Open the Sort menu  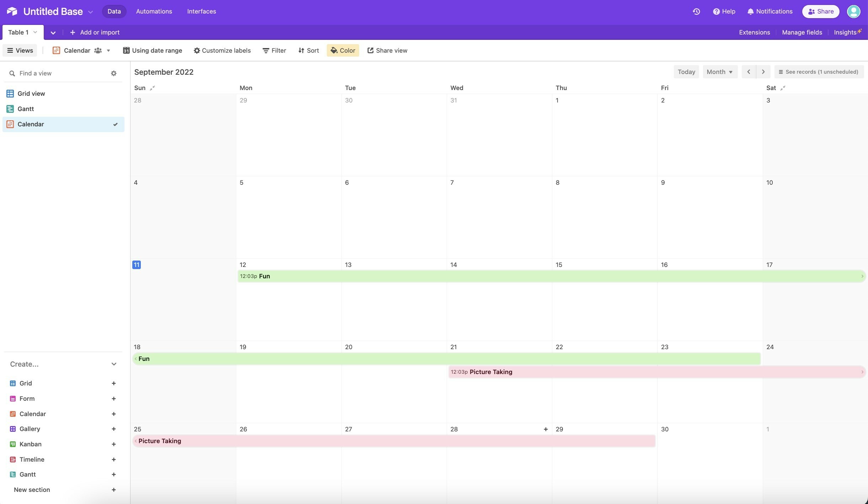[x=308, y=51]
